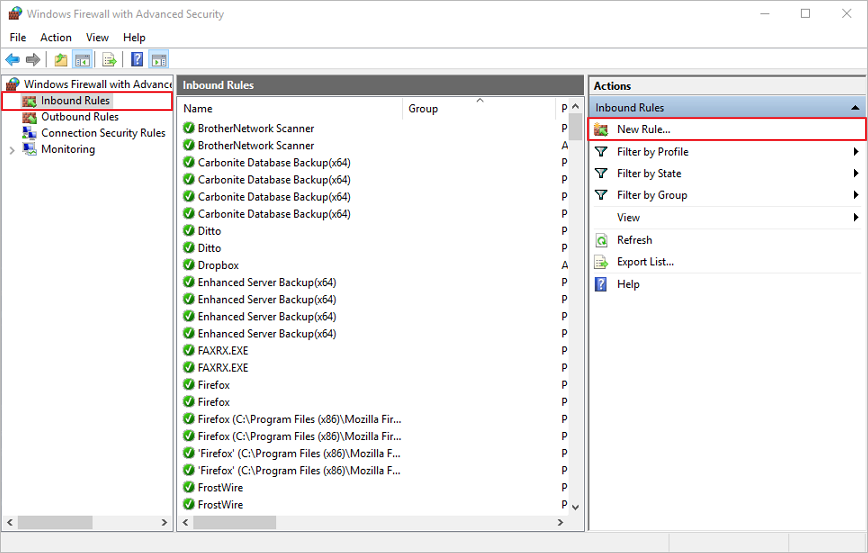Select the Outbound Rules firewall icon
Screen dimensions: 868x553
tap(30, 117)
